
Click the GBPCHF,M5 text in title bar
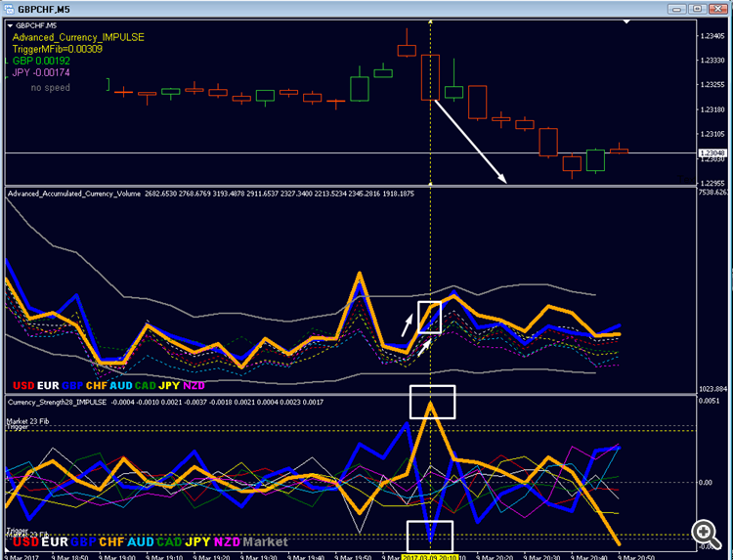pos(42,9)
